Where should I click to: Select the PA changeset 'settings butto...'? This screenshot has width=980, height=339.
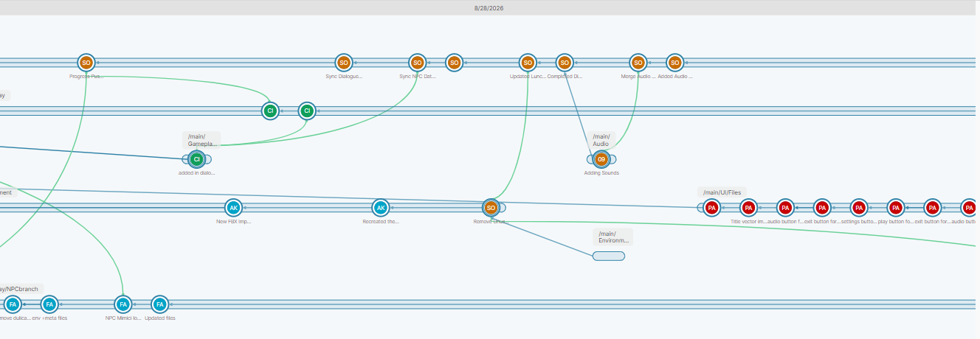tap(858, 208)
